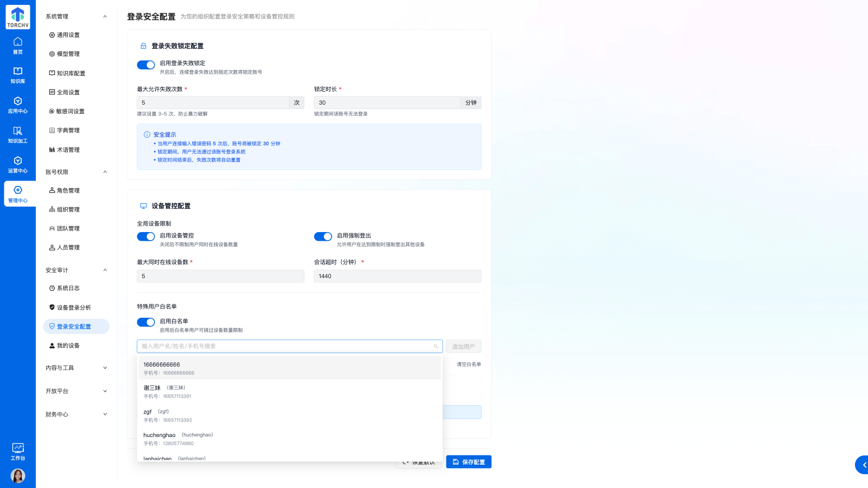Viewport: 868px width, 488px height.
Task: Expand the 开放平台 menu section
Action: [x=76, y=391]
